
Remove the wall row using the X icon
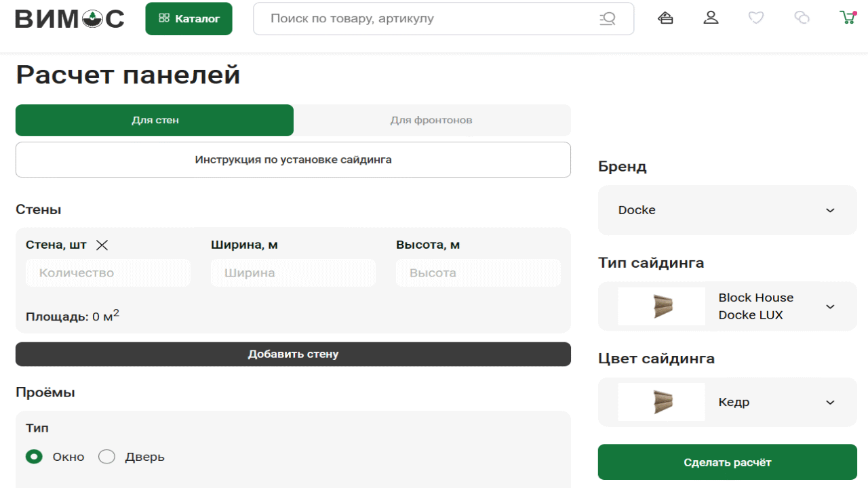pyautogui.click(x=102, y=245)
